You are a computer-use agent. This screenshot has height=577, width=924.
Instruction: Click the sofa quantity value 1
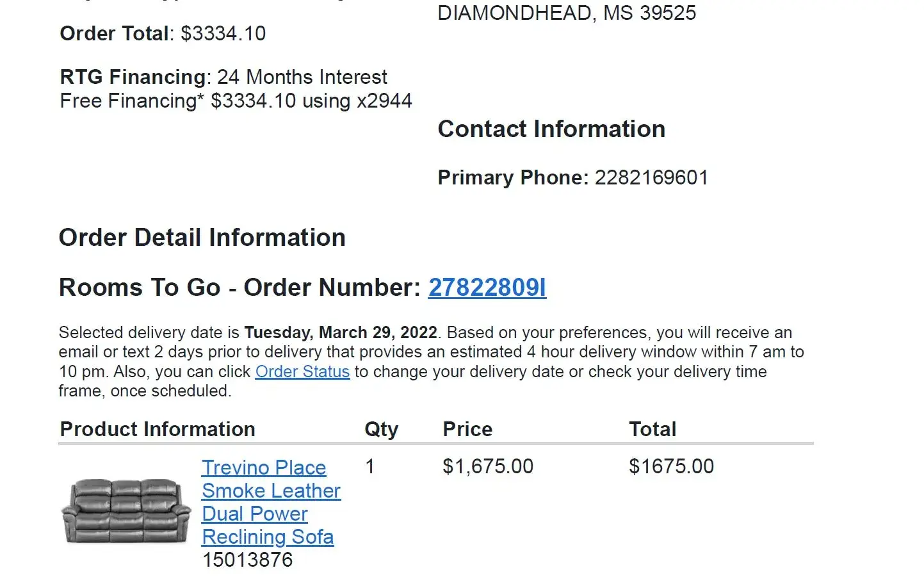point(369,466)
